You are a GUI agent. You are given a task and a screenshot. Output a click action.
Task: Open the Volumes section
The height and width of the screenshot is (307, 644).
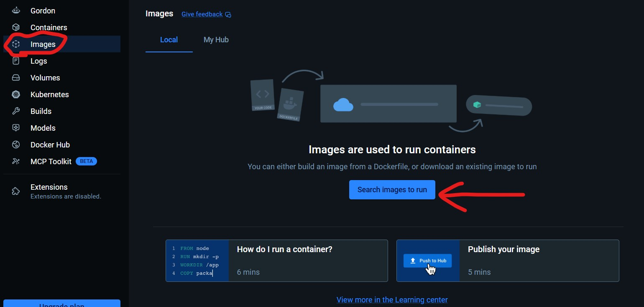point(62,77)
